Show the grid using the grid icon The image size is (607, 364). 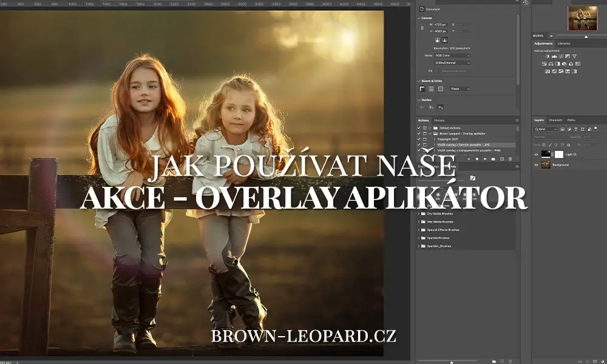pos(431,89)
